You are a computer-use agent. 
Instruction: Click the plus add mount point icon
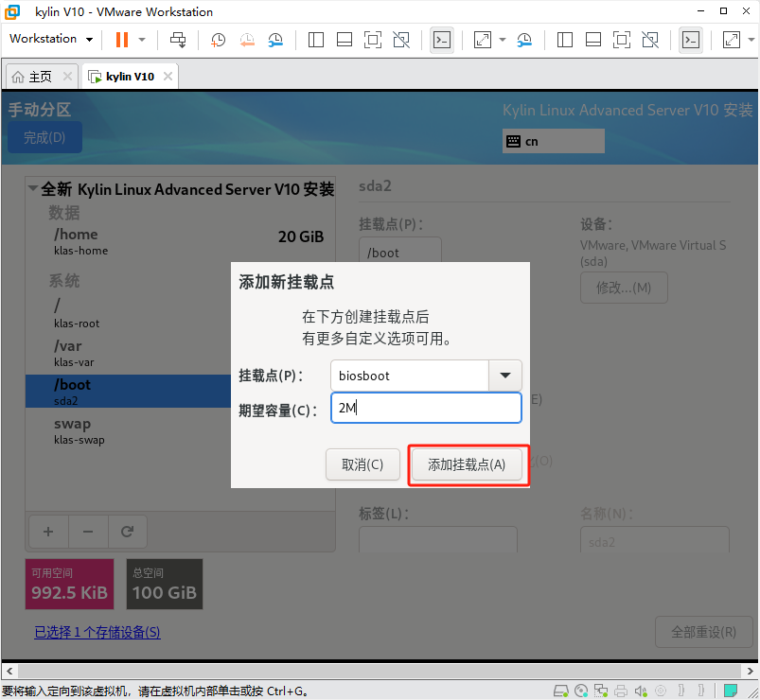(48, 532)
